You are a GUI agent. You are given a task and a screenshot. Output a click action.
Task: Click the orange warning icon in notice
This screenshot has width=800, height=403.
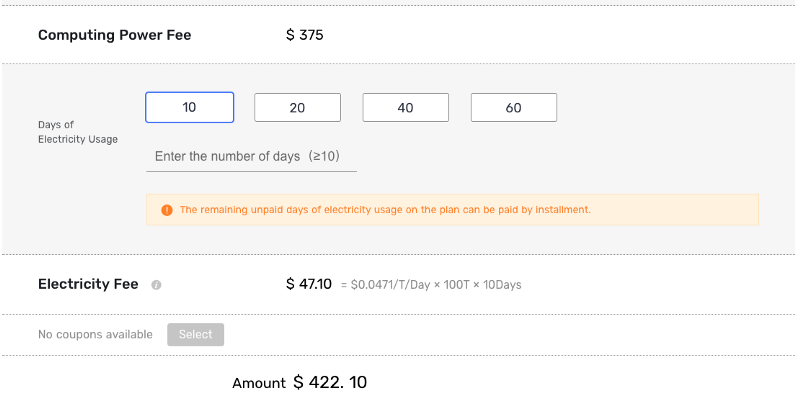(x=167, y=210)
